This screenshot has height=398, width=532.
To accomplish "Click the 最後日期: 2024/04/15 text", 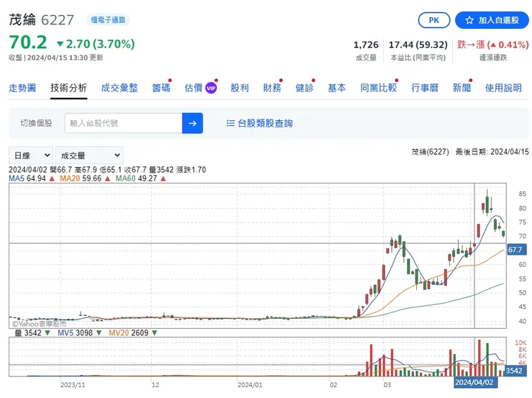I will pos(492,152).
